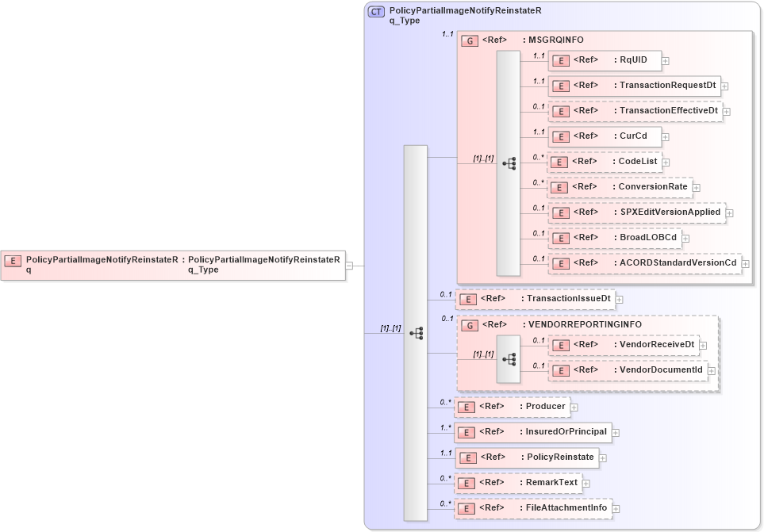Click the G icon of VENDORREPORTINGINFO group
Image resolution: width=764 pixels, height=532 pixels.
470,324
